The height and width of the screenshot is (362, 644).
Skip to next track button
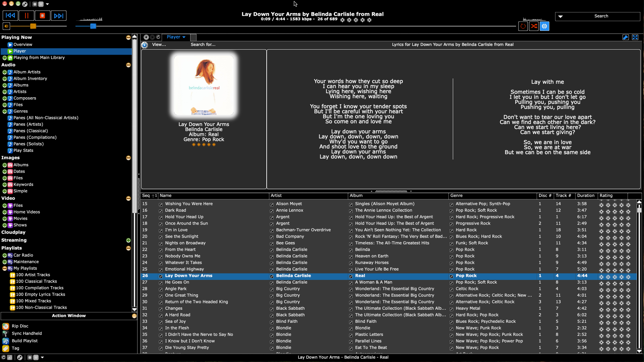point(59,15)
